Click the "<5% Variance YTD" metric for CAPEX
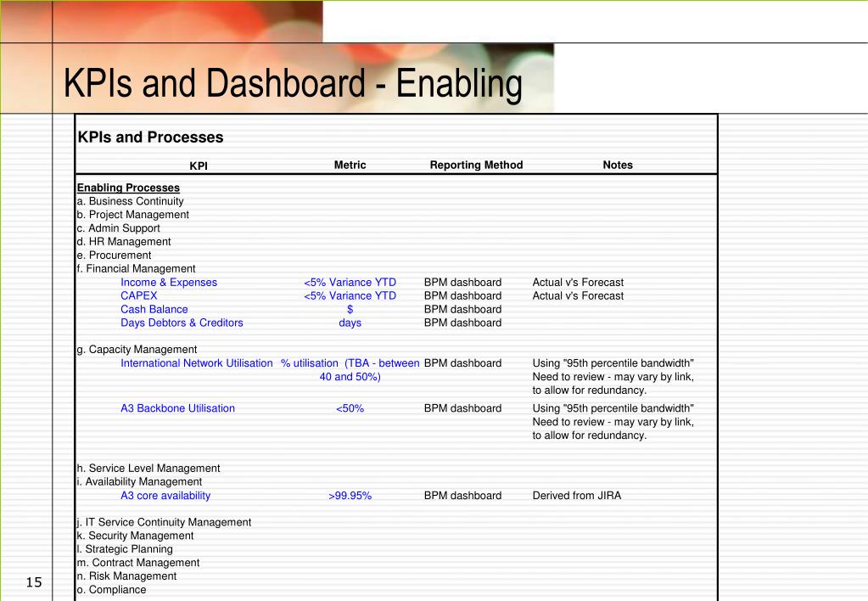Screen dimensions: 868x601 tap(350, 295)
